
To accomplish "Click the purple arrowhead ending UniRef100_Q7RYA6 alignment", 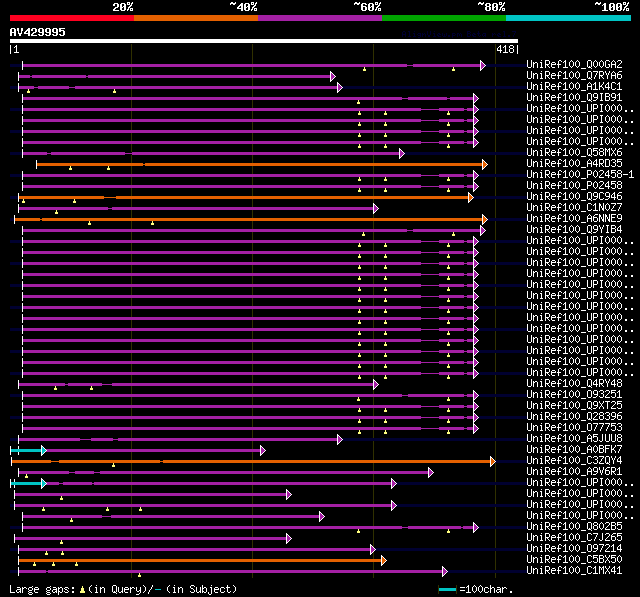I will point(333,76).
